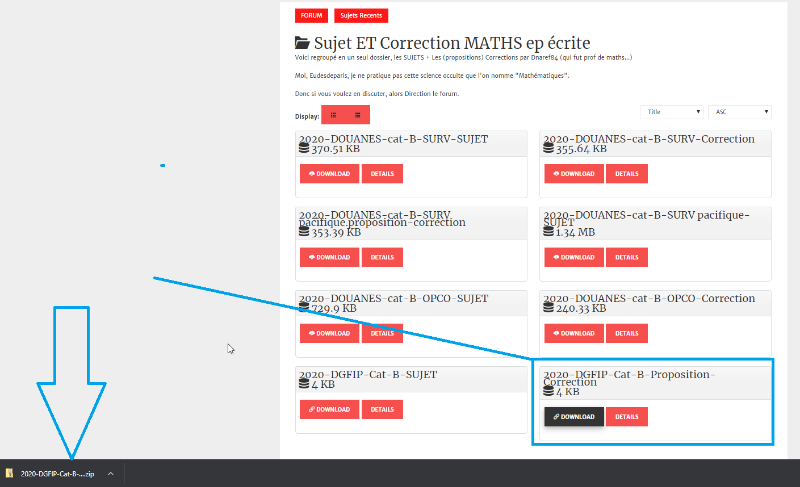Image resolution: width=800 pixels, height=487 pixels.
Task: Click size icon under 2020-DOUANES-cat-B-OPCO-Correction
Action: (548, 309)
